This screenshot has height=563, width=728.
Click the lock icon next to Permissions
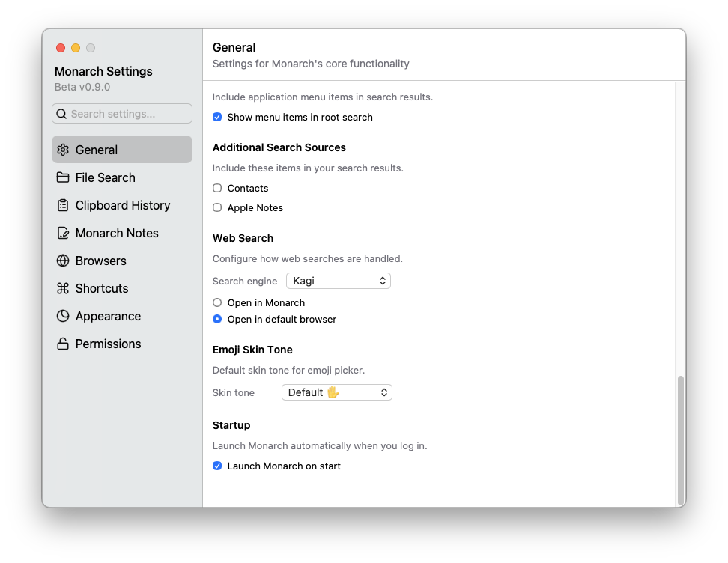pyautogui.click(x=63, y=344)
